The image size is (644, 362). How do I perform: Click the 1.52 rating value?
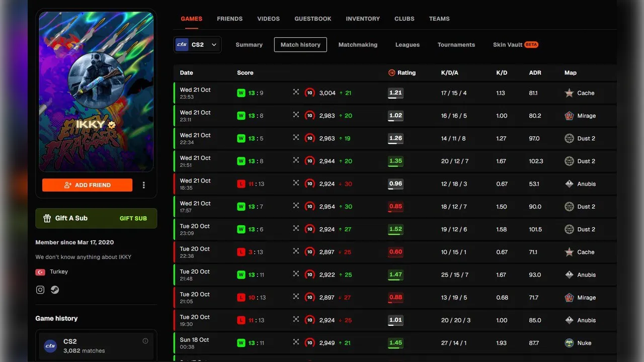395,229
